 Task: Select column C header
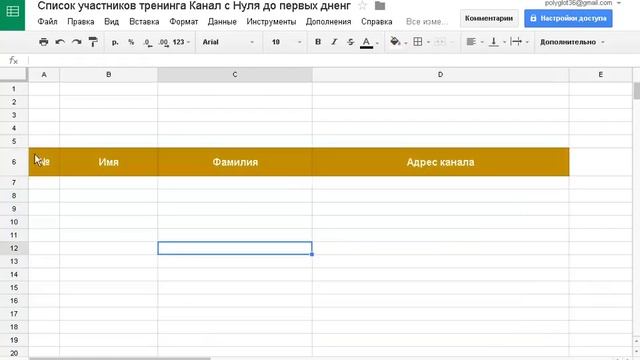235,75
